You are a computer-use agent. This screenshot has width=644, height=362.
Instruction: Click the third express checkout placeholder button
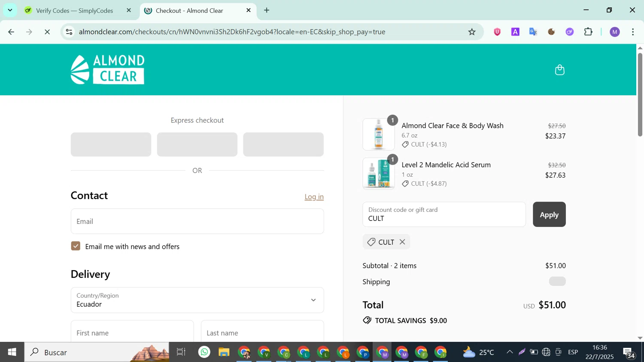point(283,144)
